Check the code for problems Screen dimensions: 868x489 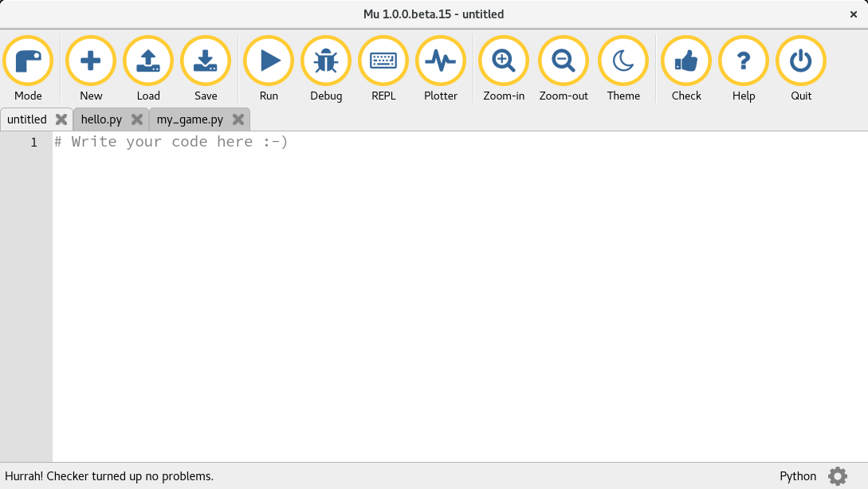tap(686, 61)
